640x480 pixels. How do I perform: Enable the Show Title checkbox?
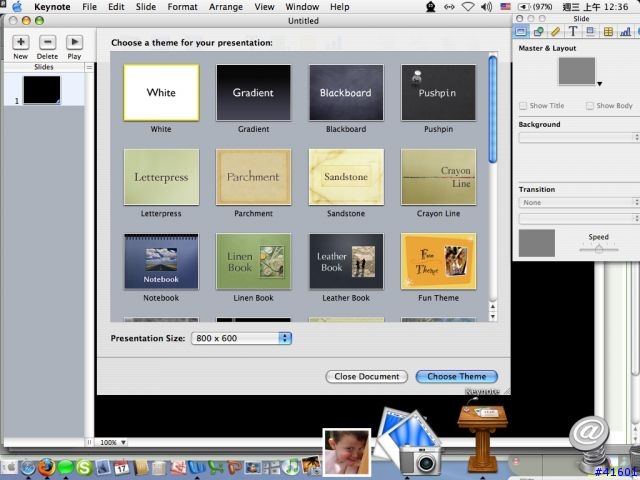523,106
